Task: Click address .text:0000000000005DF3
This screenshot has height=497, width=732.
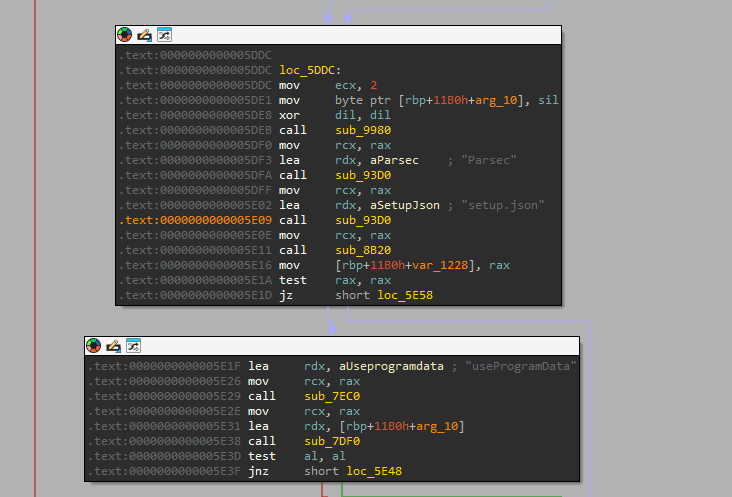Action: tap(195, 161)
